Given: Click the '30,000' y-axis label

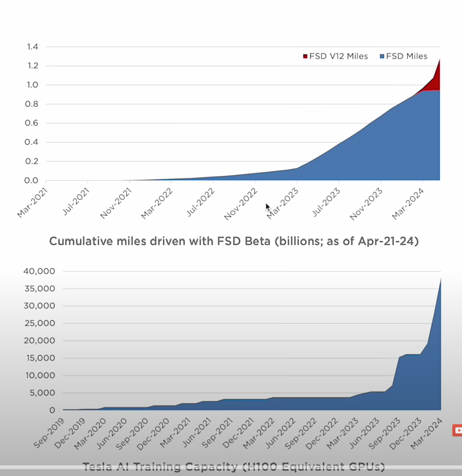Looking at the screenshot, I should pos(40,306).
